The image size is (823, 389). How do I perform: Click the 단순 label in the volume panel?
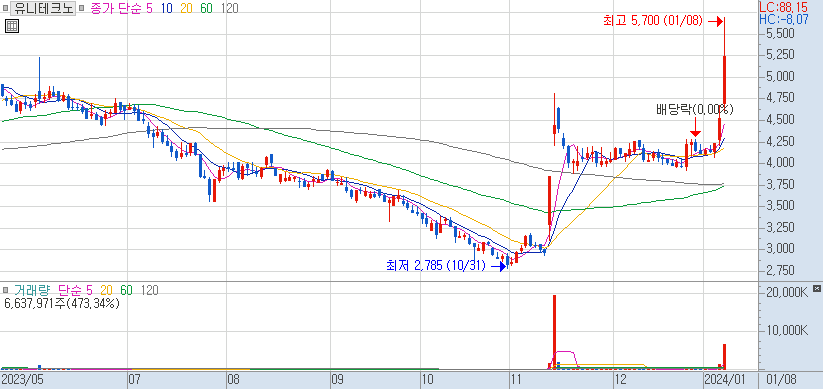pos(69,290)
